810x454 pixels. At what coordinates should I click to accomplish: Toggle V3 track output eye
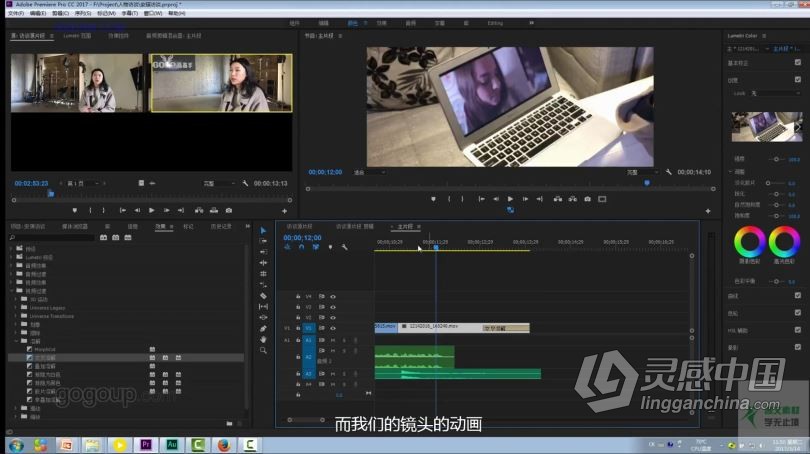(333, 307)
